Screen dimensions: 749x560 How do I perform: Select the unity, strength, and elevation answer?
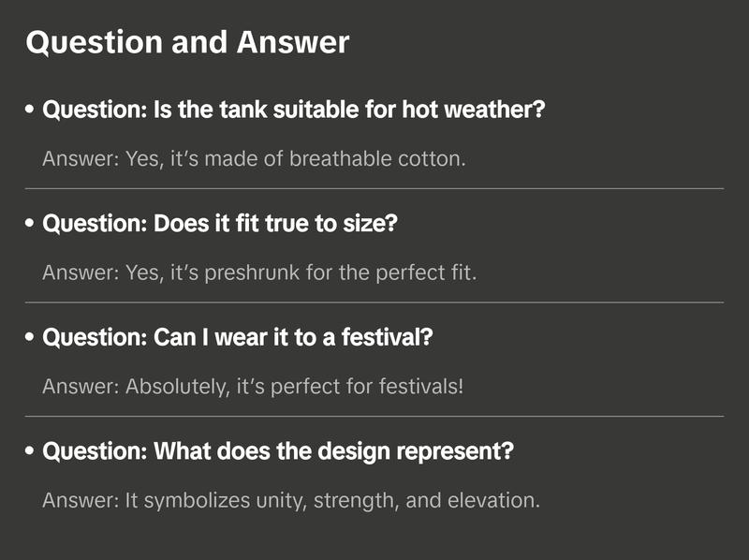291,501
